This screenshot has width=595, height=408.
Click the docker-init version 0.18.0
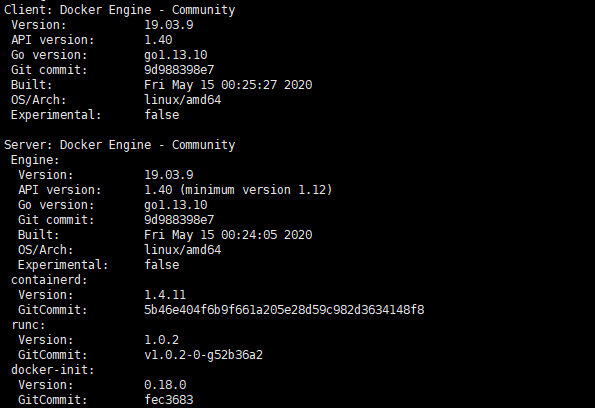(x=165, y=385)
